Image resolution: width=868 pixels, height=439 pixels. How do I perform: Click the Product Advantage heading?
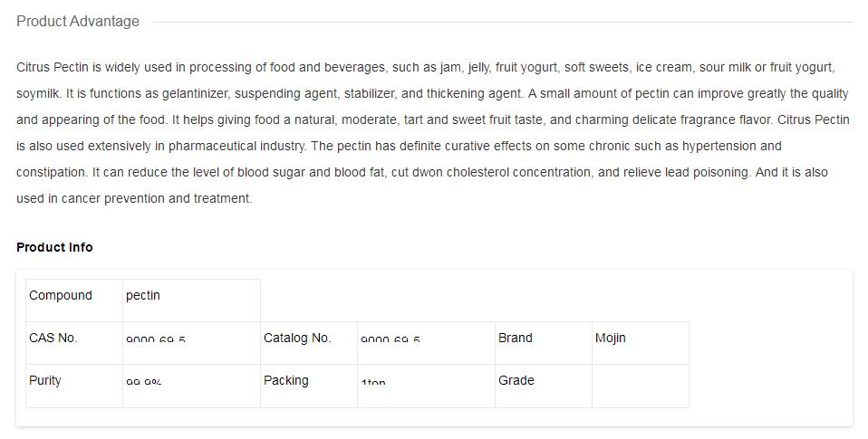pyautogui.click(x=78, y=22)
